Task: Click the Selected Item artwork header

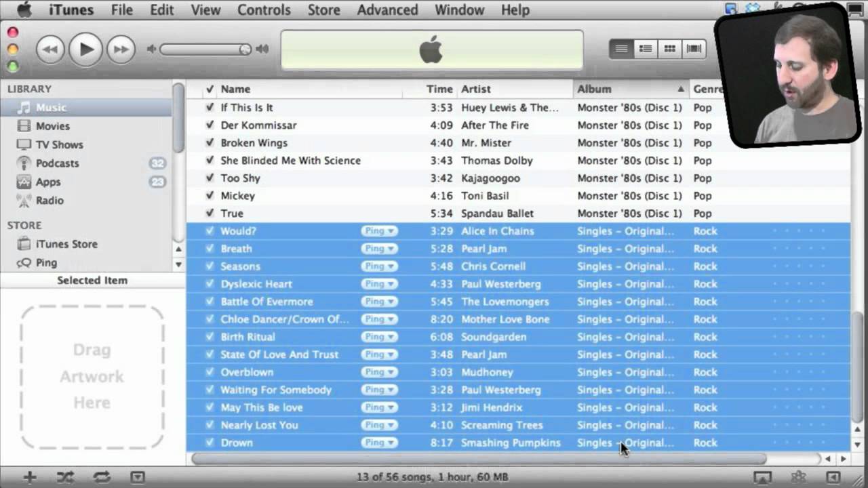Action: 92,281
